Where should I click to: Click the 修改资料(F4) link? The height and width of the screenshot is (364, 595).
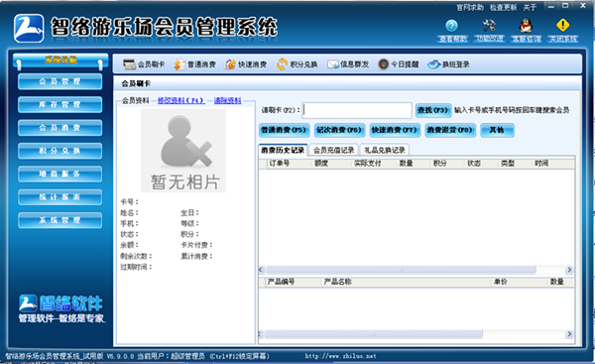(x=181, y=100)
